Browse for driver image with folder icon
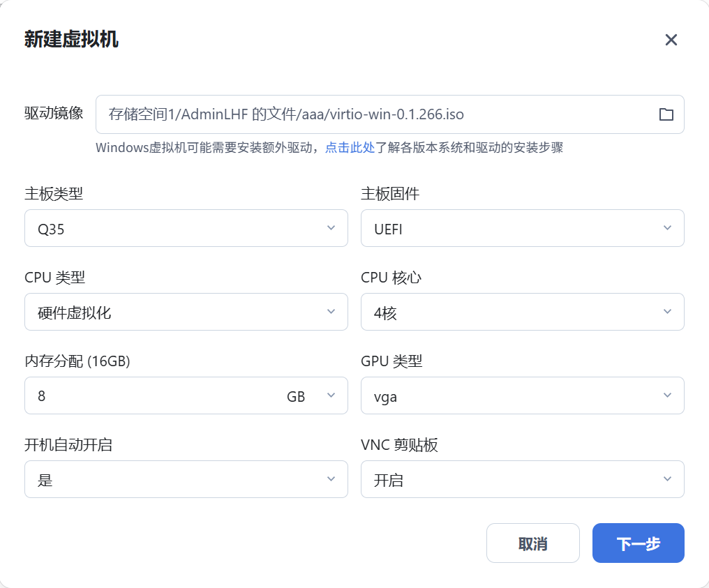Image resolution: width=709 pixels, height=588 pixels. 666,114
